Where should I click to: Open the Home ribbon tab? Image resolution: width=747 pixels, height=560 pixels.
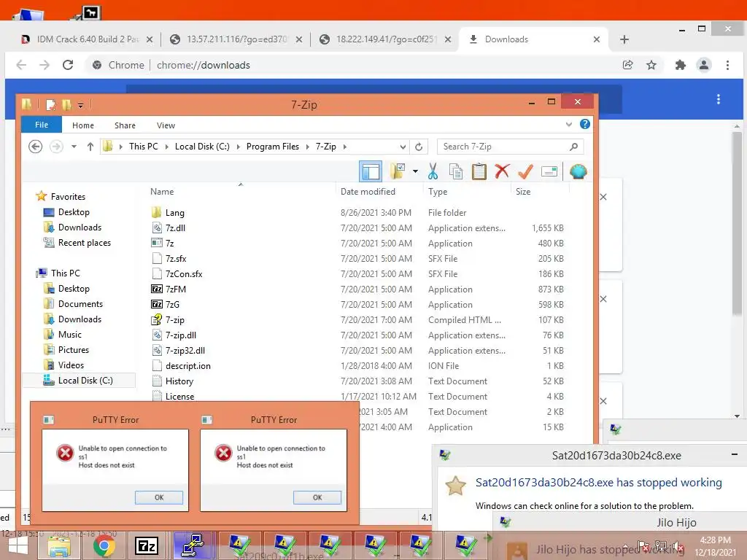83,125
